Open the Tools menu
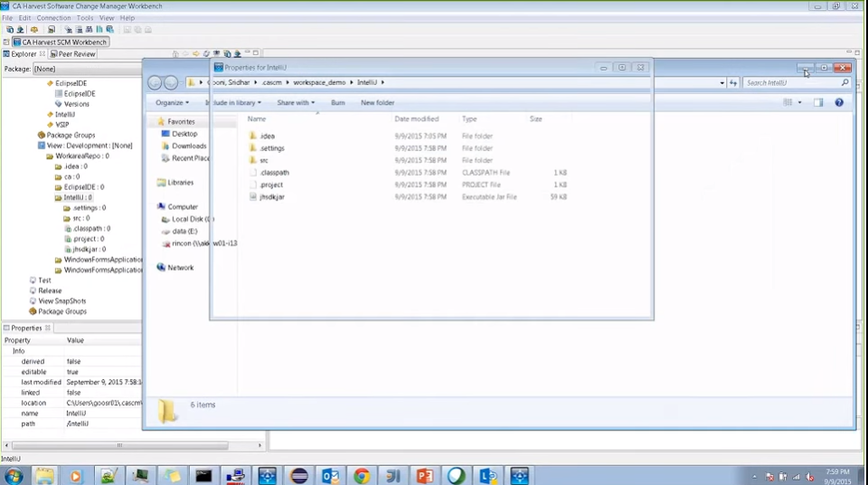The image size is (868, 485). pyautogui.click(x=85, y=18)
